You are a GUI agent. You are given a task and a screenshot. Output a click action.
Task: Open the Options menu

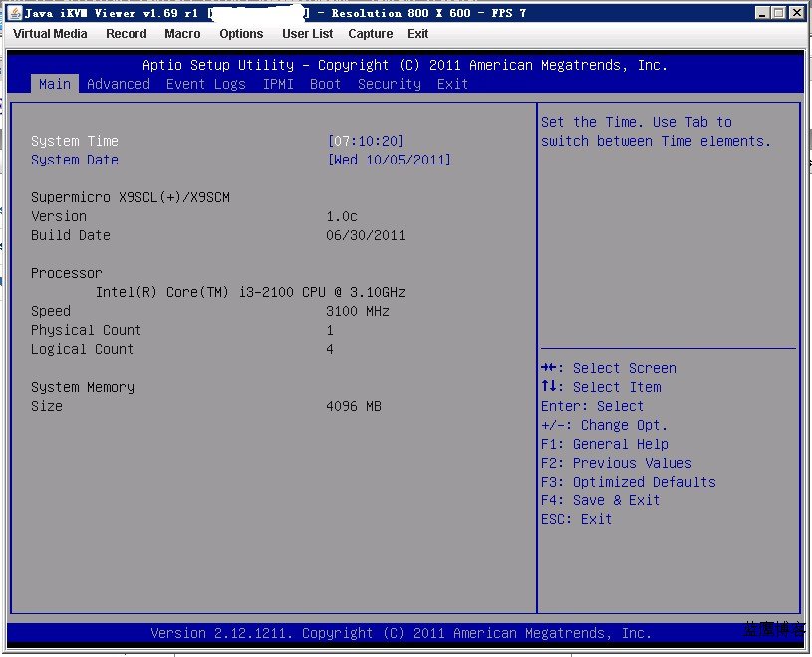coord(241,34)
